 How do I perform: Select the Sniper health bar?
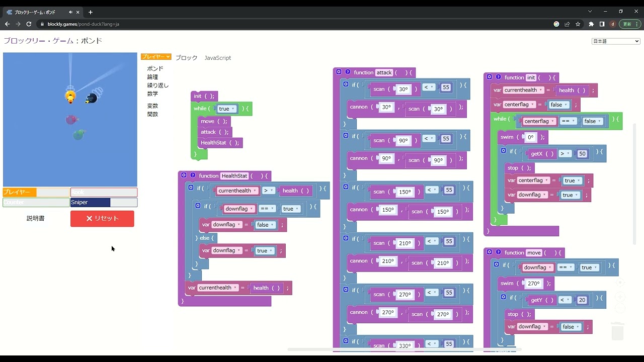(104, 202)
